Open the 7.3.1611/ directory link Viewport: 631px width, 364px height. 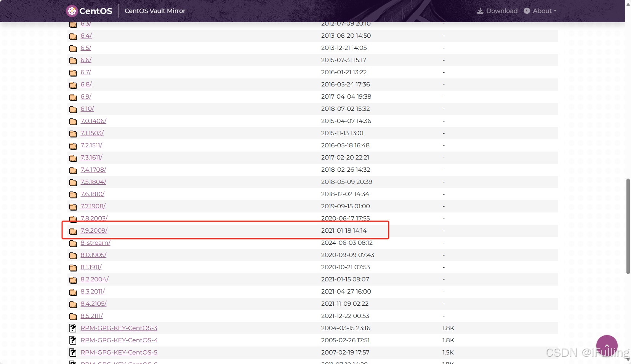pos(91,157)
